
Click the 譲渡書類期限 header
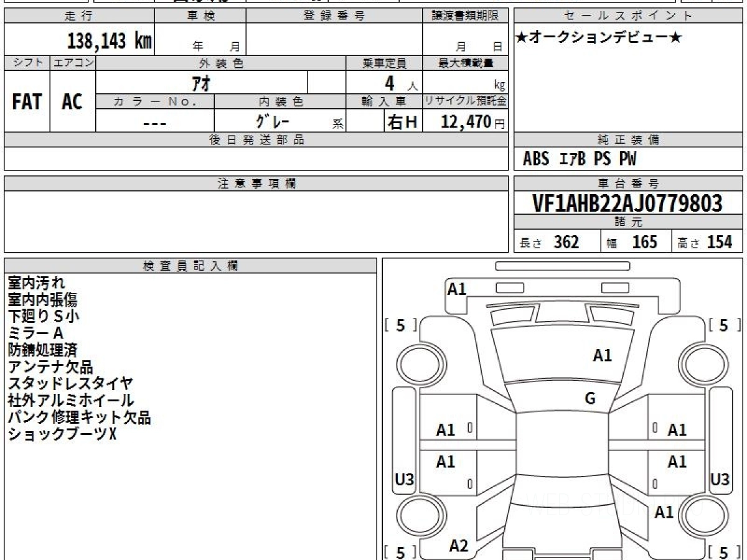(x=466, y=16)
